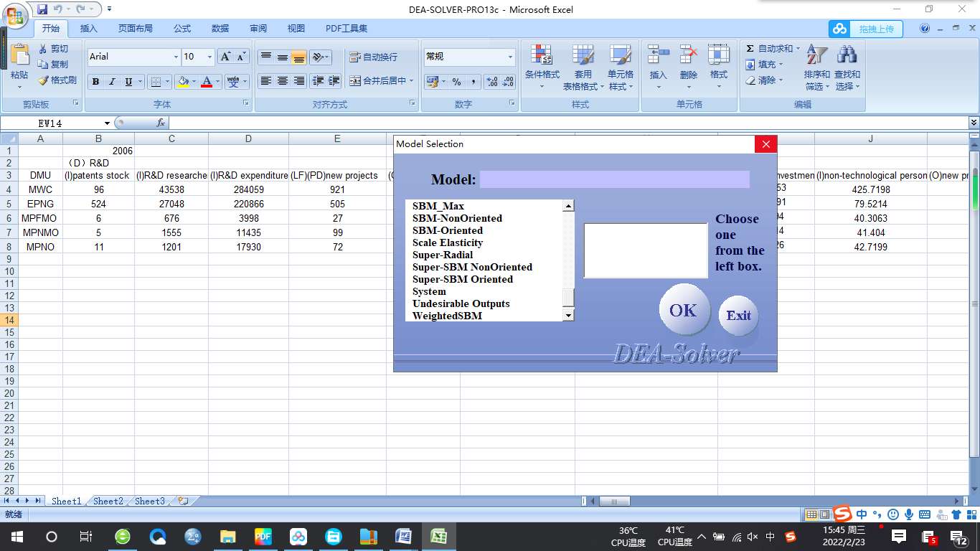This screenshot has height=551, width=980.
Task: Click the Delete cells (删除) icon
Action: tap(689, 55)
